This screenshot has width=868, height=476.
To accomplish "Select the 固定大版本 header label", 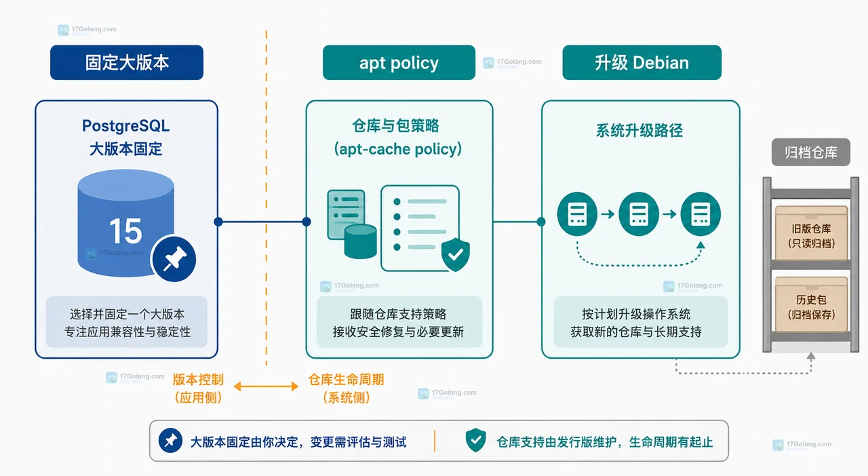I will tap(127, 62).
